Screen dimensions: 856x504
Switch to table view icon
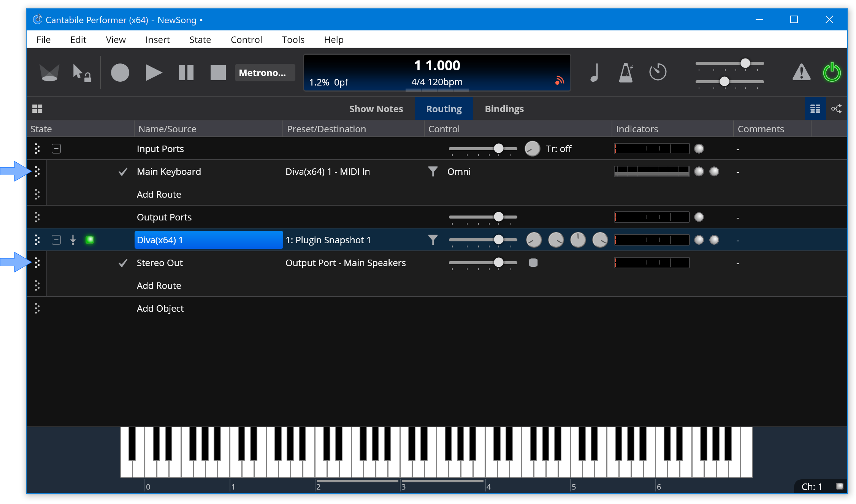[815, 109]
